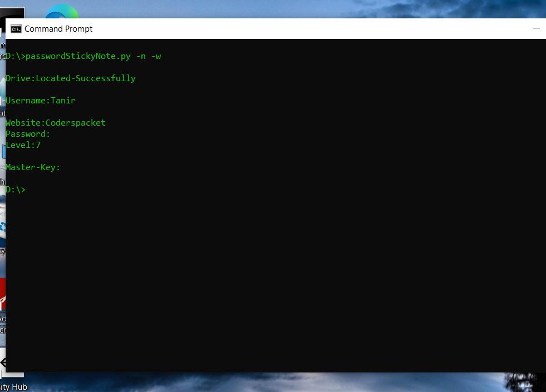Viewport: 546px width, 392px height.
Task: Click the Command Prompt title text
Action: (58, 29)
